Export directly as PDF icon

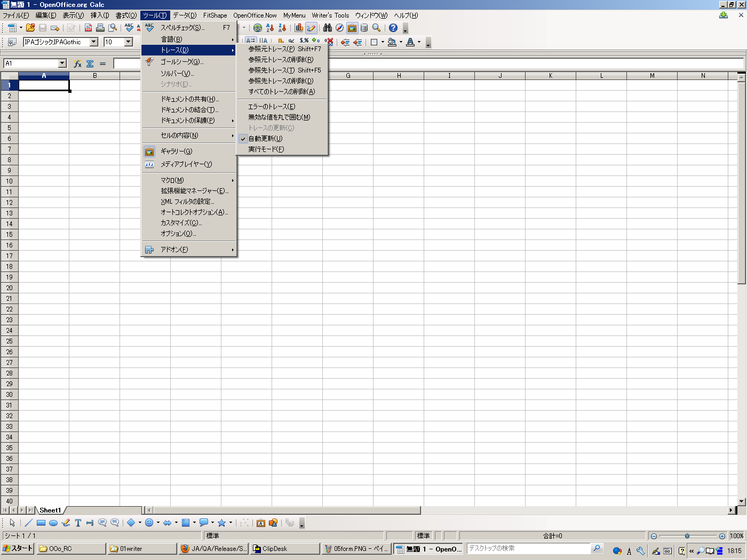click(x=89, y=28)
